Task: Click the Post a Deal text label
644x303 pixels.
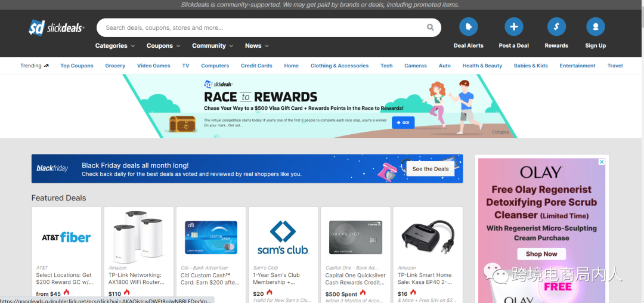Action: coord(514,45)
